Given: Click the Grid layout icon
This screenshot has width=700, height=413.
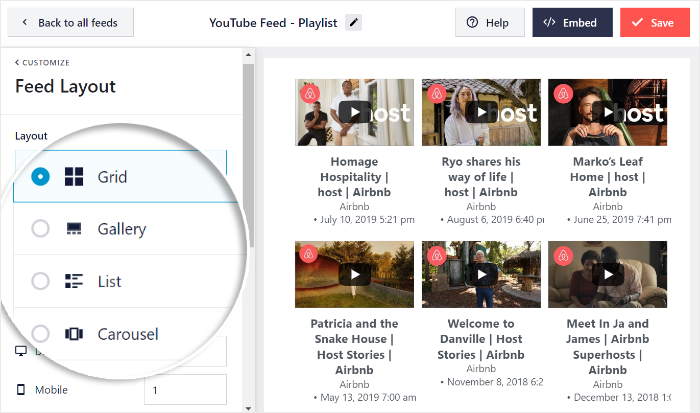Looking at the screenshot, I should (74, 177).
